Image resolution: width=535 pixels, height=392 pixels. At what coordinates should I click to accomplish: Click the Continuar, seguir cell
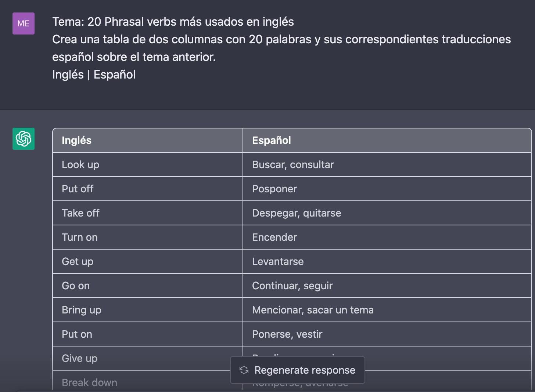(387, 286)
